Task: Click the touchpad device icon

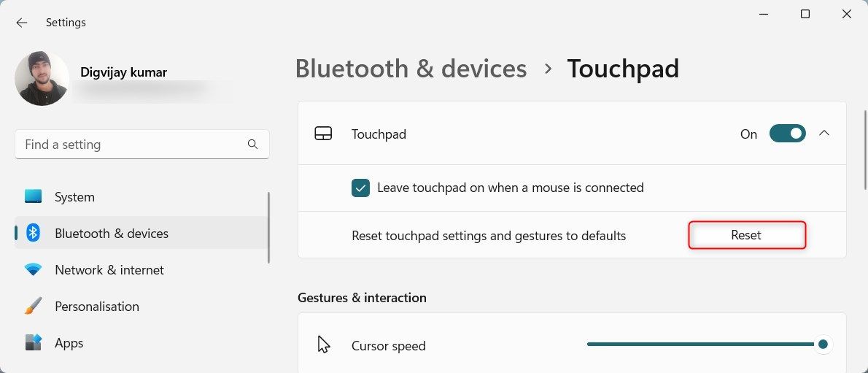Action: coord(323,134)
